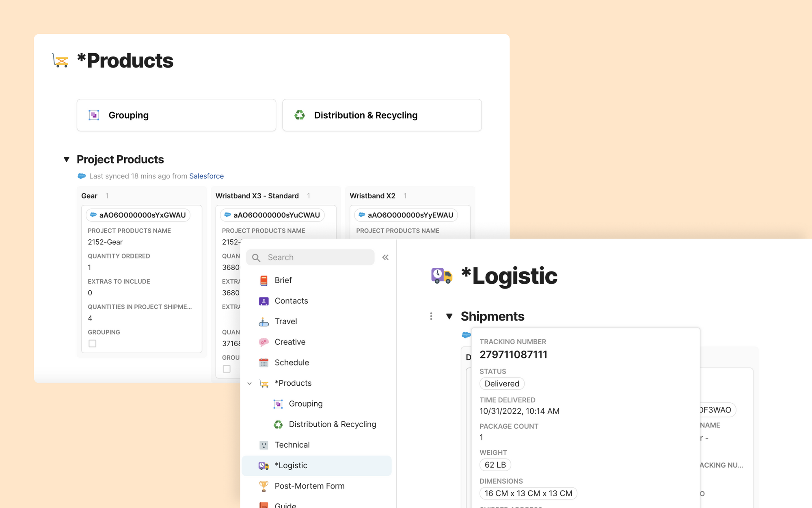Viewport: 812px width, 508px height.
Task: Click the Contacts icon in sidebar
Action: 263,301
